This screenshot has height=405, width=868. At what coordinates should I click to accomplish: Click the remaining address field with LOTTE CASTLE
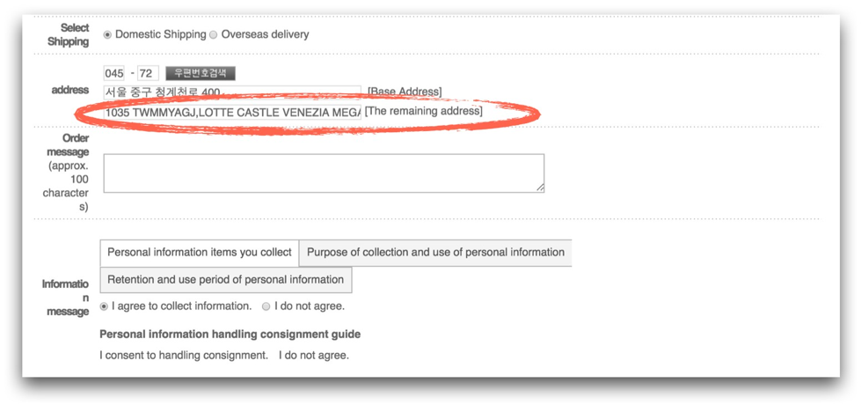click(x=232, y=113)
